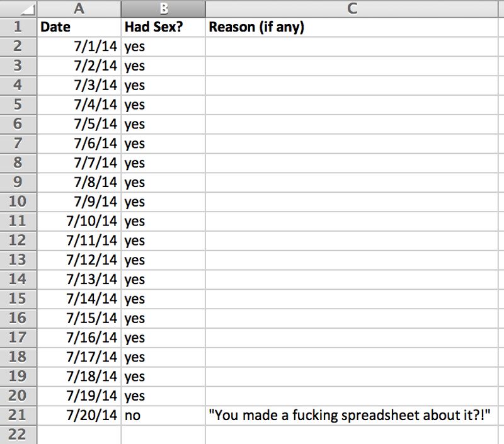The width and height of the screenshot is (504, 444).
Task: Select the yes cell next to 7/4/14
Action: click(x=163, y=105)
